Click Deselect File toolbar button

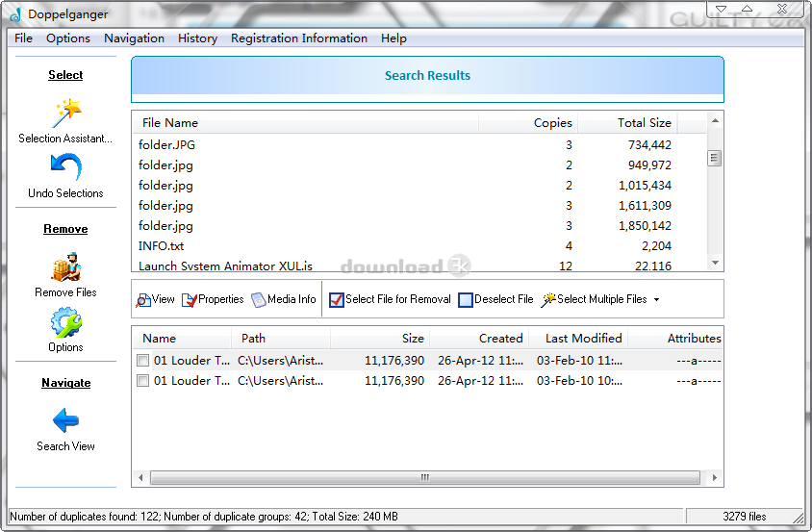tap(495, 299)
